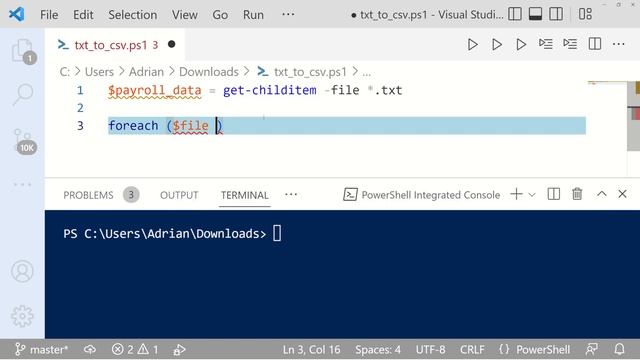Open Customize Layout options

pyautogui.click(x=585, y=14)
